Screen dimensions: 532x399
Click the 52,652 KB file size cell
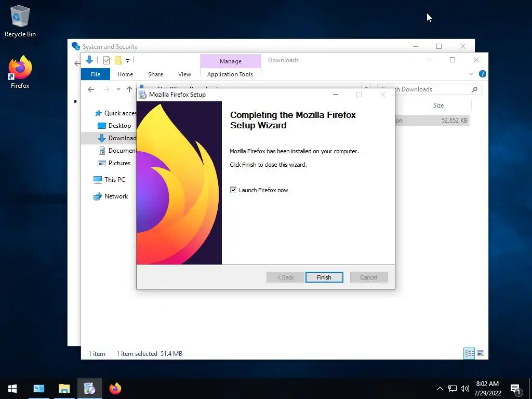pyautogui.click(x=454, y=121)
